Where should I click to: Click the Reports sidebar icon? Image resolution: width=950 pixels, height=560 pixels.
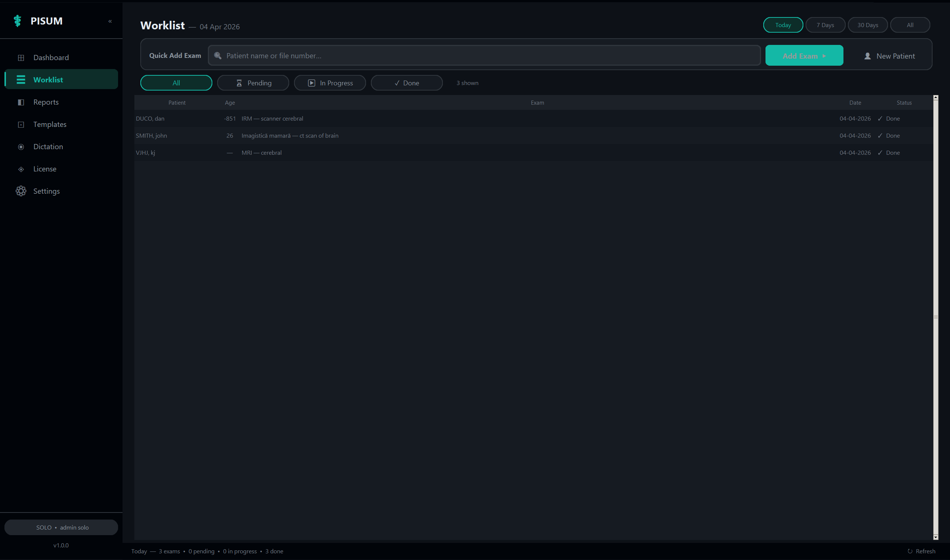coord(21,102)
